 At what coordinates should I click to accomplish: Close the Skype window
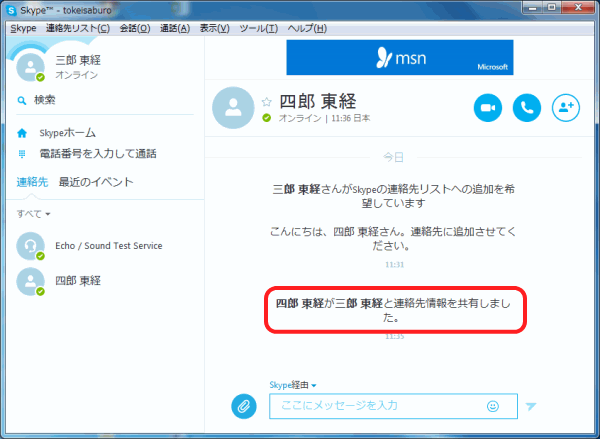click(x=578, y=8)
